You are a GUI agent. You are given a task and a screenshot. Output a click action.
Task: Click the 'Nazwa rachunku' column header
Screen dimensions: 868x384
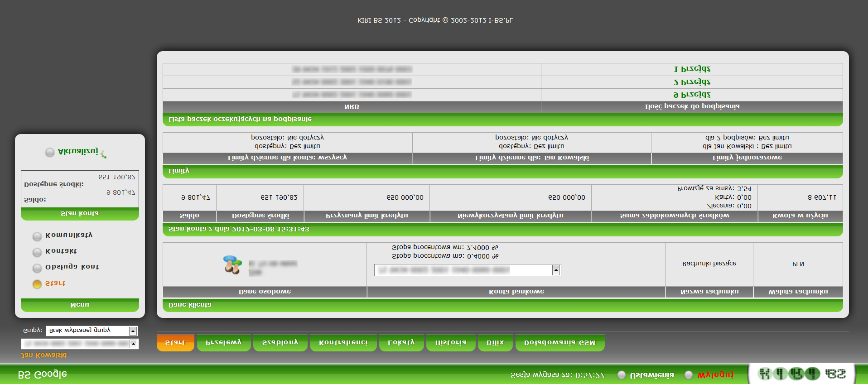[x=709, y=292]
